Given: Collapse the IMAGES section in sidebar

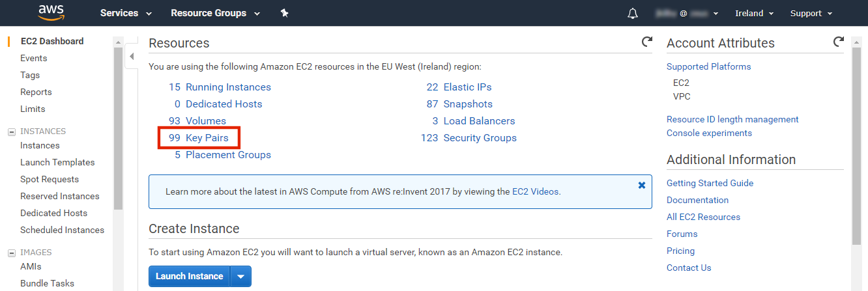Looking at the screenshot, I should coord(11,253).
